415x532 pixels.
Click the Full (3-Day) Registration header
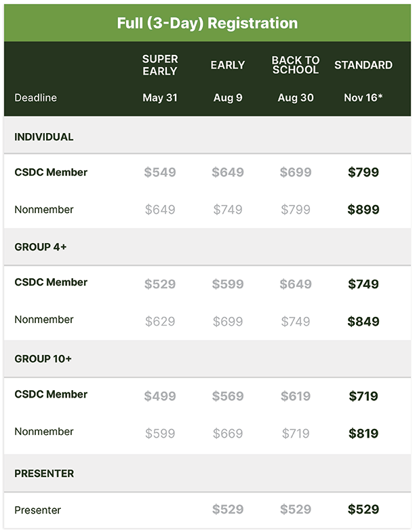[x=207, y=23]
